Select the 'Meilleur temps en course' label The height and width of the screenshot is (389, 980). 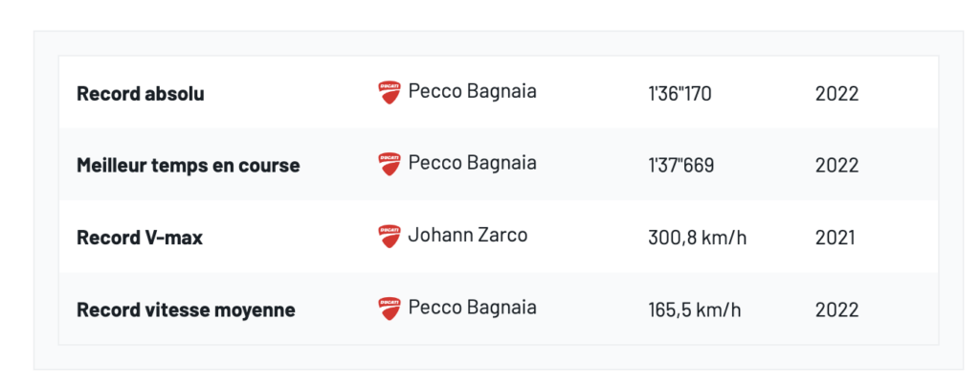tap(188, 166)
